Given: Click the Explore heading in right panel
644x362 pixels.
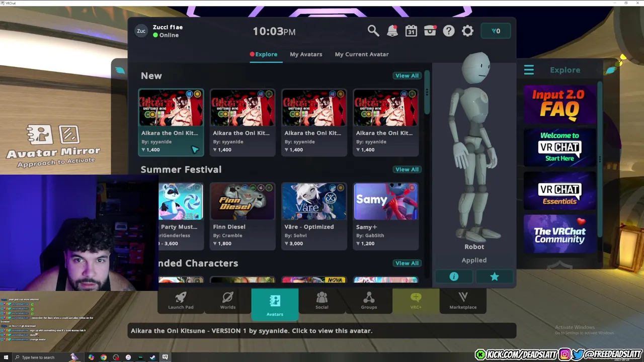Looking at the screenshot, I should click(x=565, y=70).
